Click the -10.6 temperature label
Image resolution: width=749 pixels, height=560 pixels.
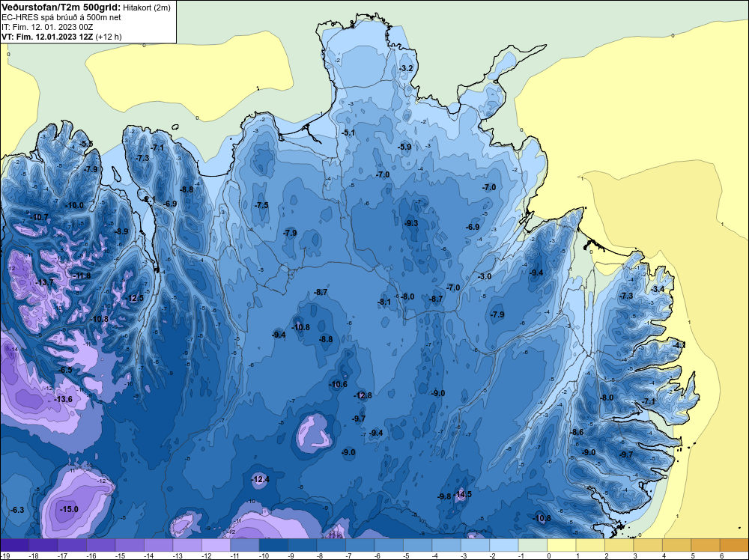click(339, 384)
